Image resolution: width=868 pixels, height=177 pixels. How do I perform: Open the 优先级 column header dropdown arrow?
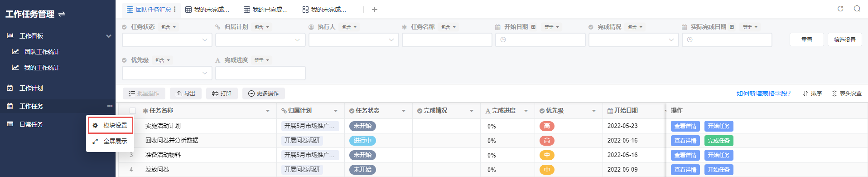click(x=594, y=111)
